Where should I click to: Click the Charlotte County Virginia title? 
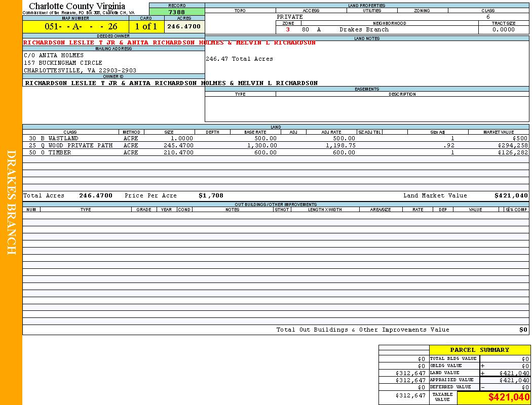click(x=77, y=6)
